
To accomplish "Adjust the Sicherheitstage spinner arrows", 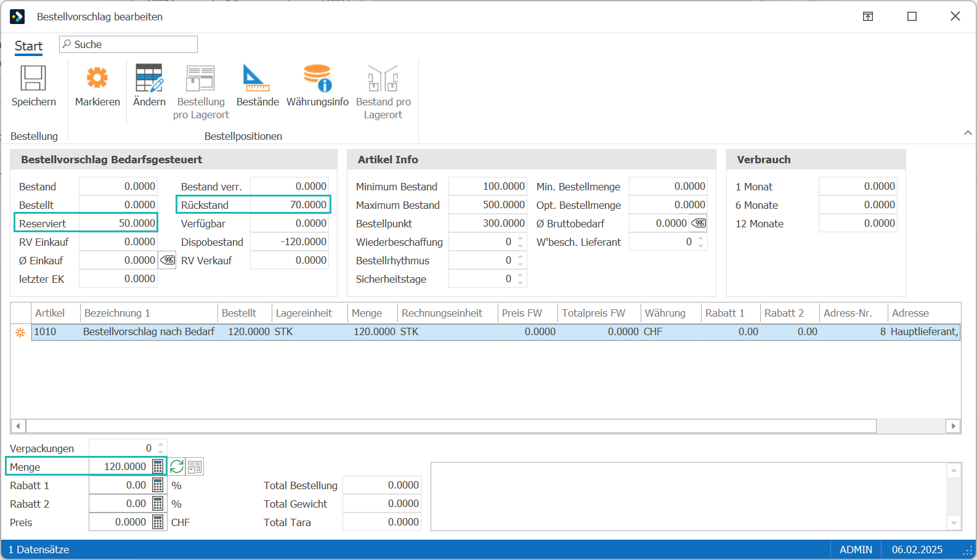I will point(520,278).
